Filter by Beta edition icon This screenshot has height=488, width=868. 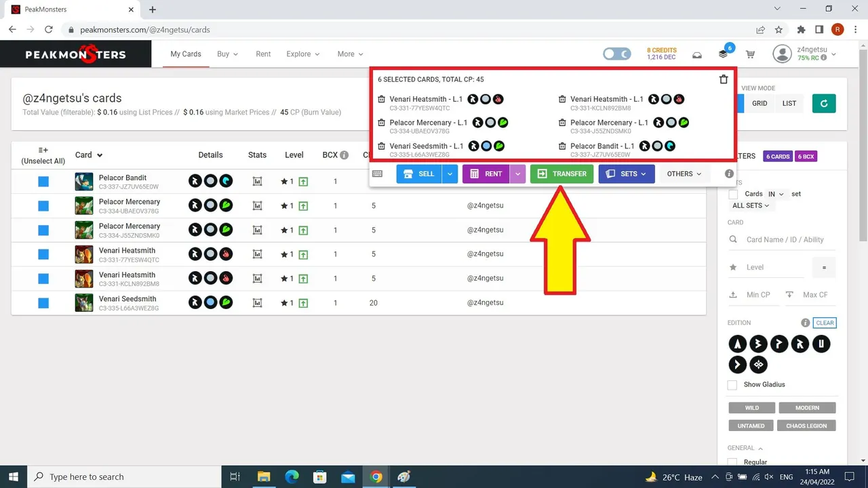pyautogui.click(x=758, y=344)
